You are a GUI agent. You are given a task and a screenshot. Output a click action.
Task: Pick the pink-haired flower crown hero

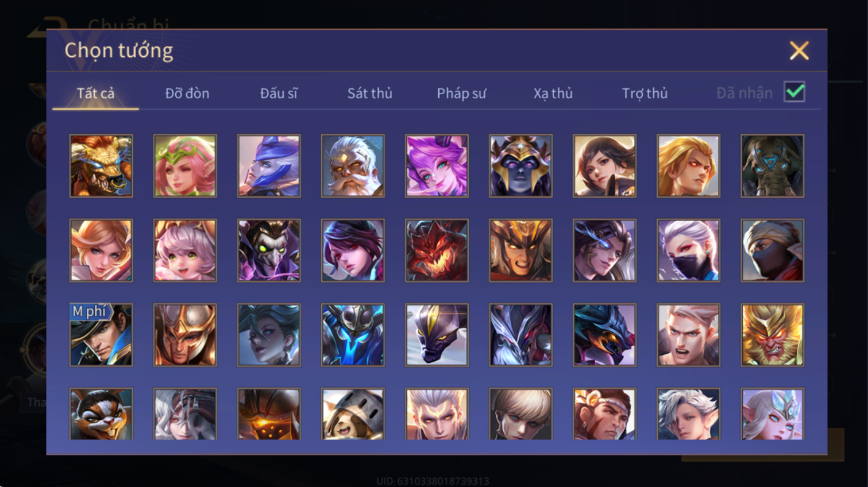(185, 166)
